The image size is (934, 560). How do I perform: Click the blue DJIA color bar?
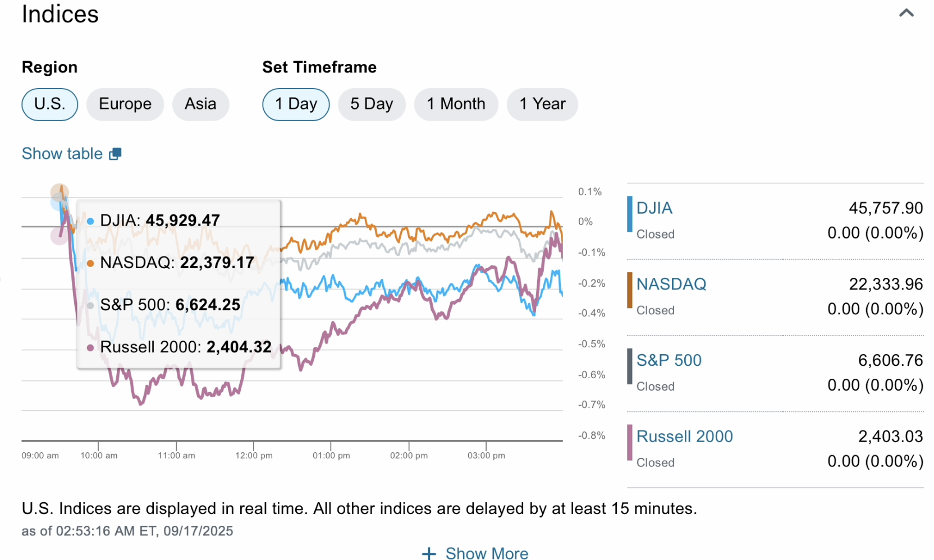click(630, 214)
